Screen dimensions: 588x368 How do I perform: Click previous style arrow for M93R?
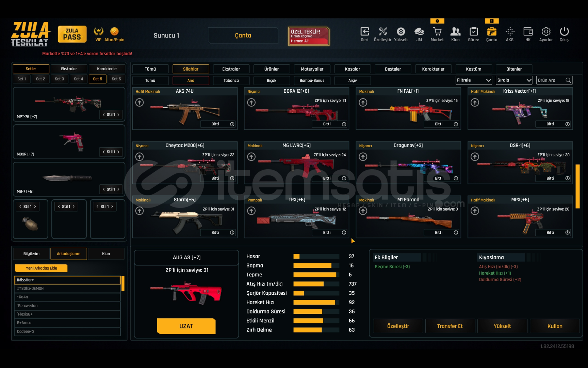(104, 152)
